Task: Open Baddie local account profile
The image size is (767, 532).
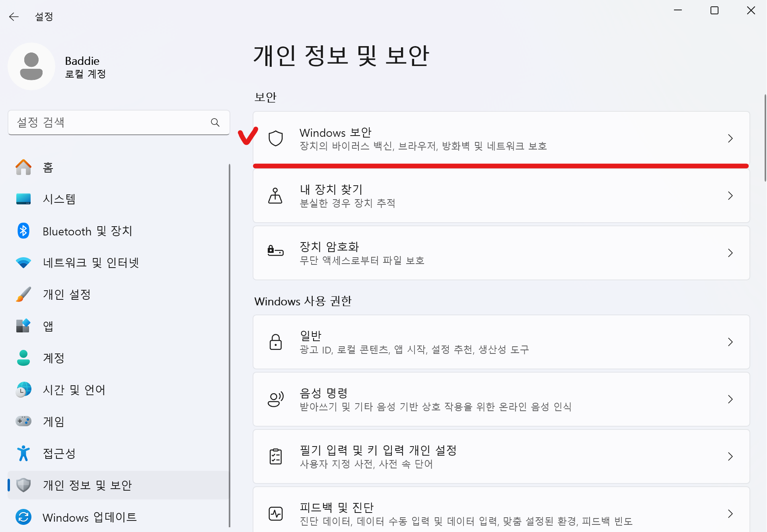Action: (58, 66)
